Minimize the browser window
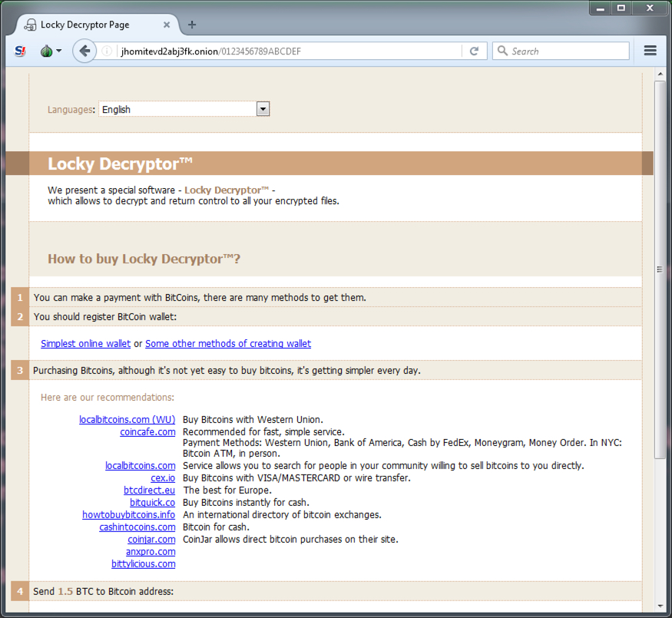This screenshot has width=672, height=618. click(601, 8)
